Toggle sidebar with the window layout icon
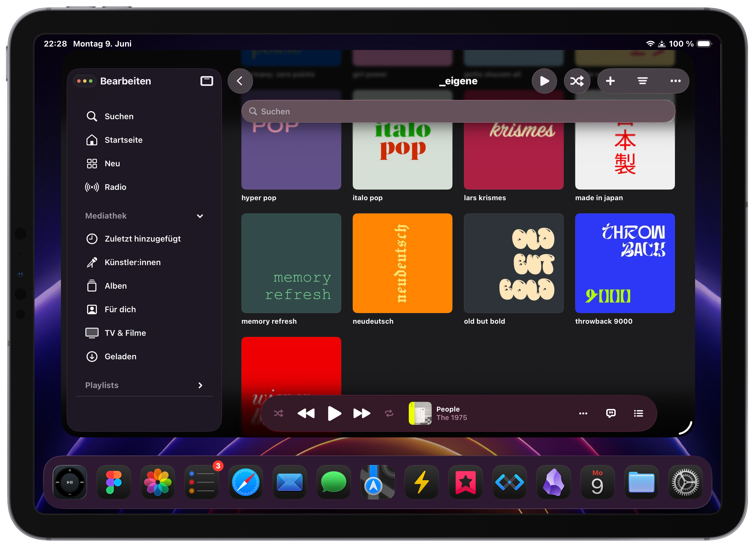 tap(207, 81)
